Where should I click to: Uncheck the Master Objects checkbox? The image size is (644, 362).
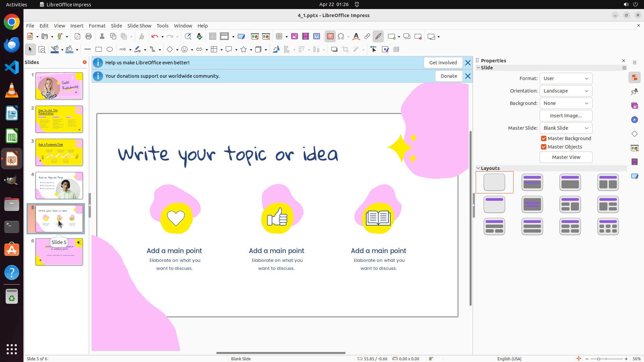tap(544, 147)
